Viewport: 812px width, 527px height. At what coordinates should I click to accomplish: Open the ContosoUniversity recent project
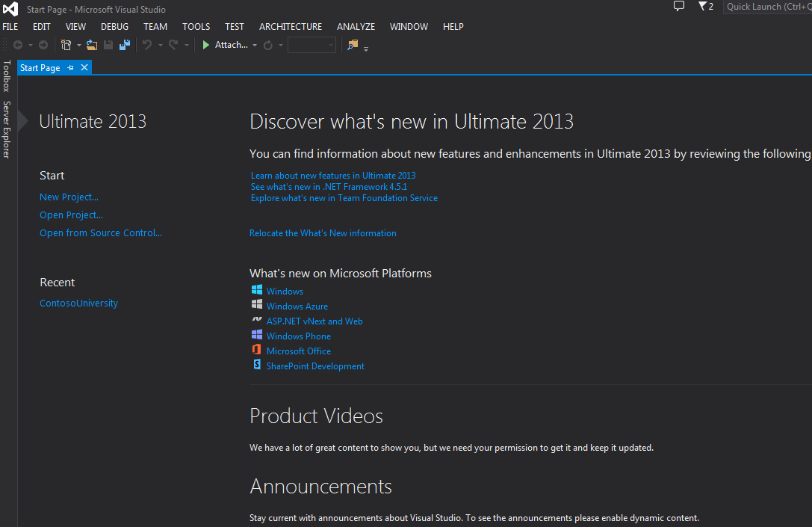pyautogui.click(x=78, y=303)
